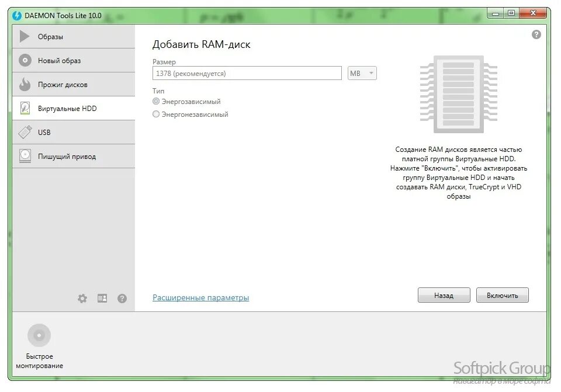The width and height of the screenshot is (561, 392).
Task: Select Энергонезависимый radio option
Action: [x=156, y=114]
